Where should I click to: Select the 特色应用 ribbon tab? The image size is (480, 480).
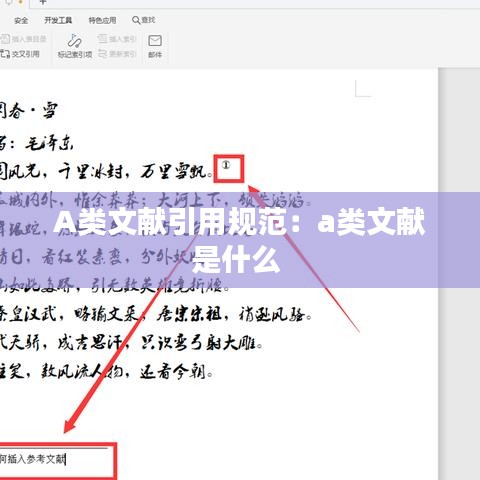click(x=102, y=20)
